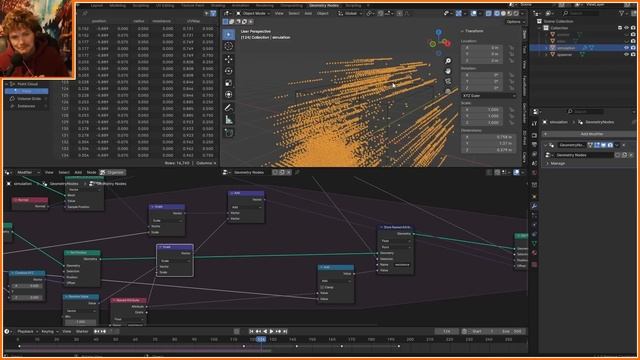Toggle Clamp checkbox in the Add math node
The height and width of the screenshot is (360, 640).
tap(322, 287)
